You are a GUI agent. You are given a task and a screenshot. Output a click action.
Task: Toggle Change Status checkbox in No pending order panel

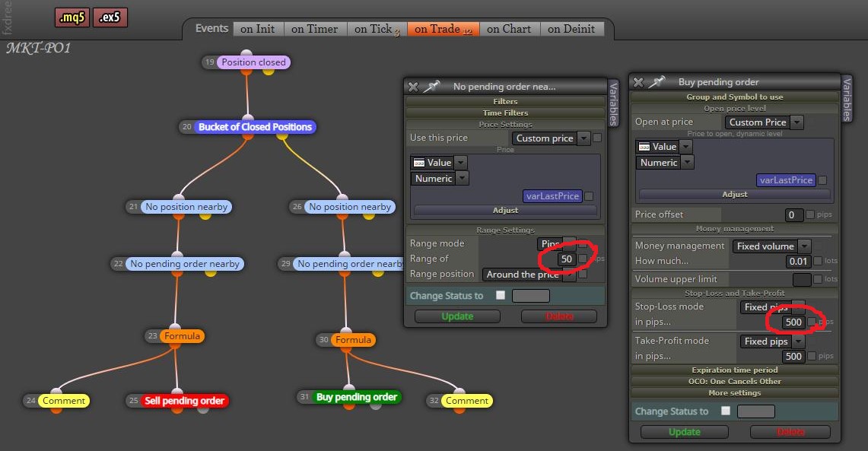click(501, 296)
